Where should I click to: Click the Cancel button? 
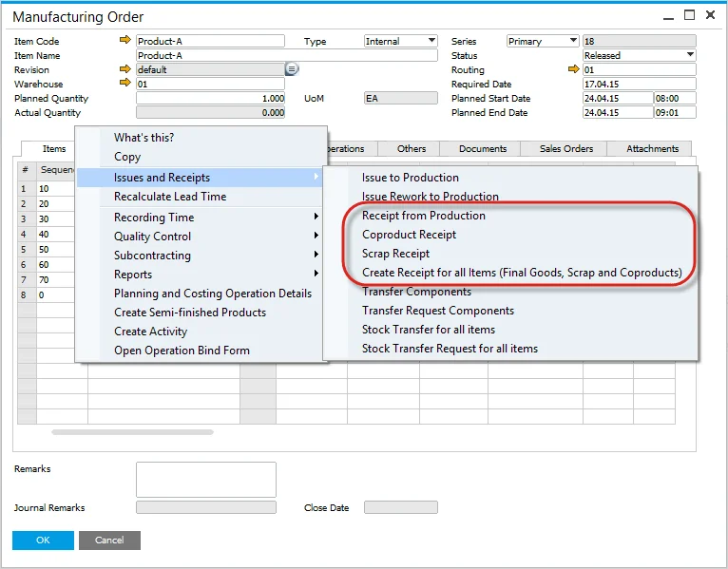pos(109,541)
